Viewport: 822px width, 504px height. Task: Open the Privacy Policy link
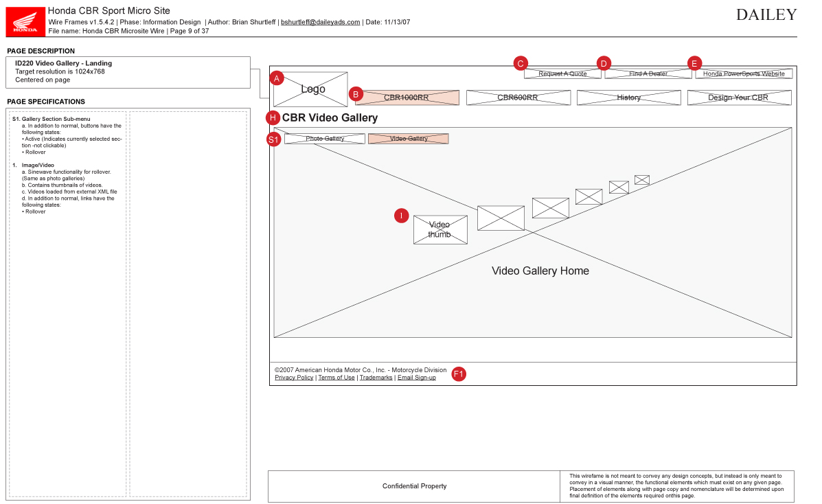point(294,378)
